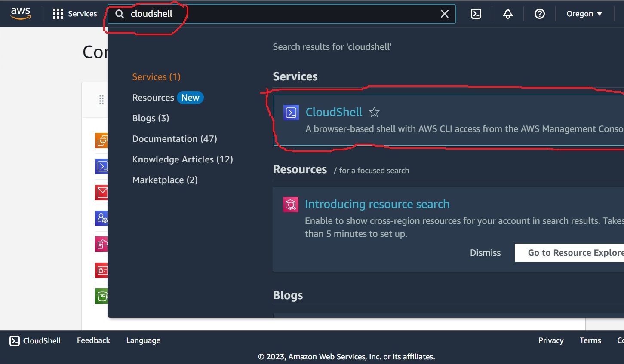Image resolution: width=624 pixels, height=364 pixels.
Task: Clear the search box with the X
Action: click(x=445, y=14)
